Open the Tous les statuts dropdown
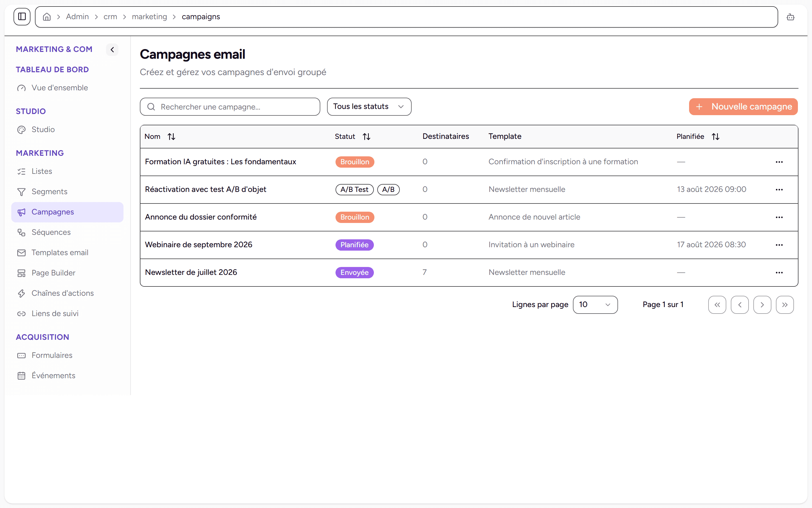 click(x=369, y=107)
